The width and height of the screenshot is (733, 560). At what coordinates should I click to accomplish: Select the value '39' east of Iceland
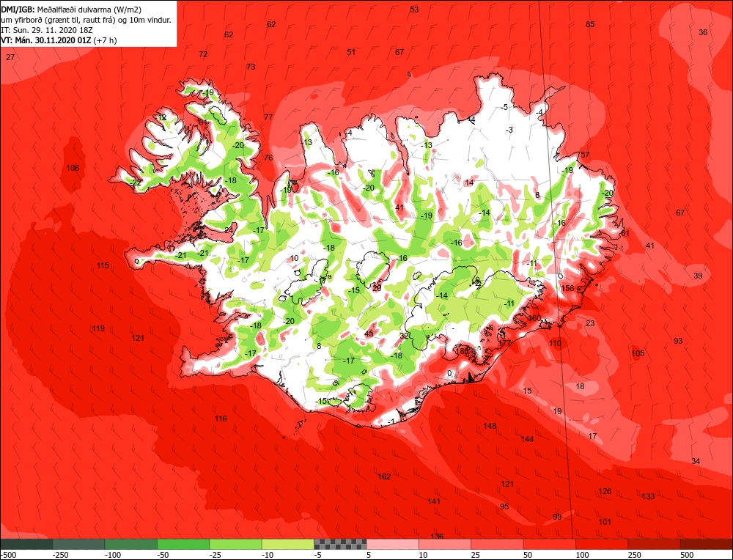click(698, 276)
